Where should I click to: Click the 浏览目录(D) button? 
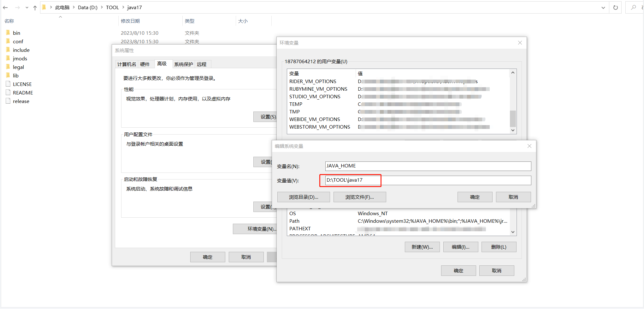pos(303,197)
